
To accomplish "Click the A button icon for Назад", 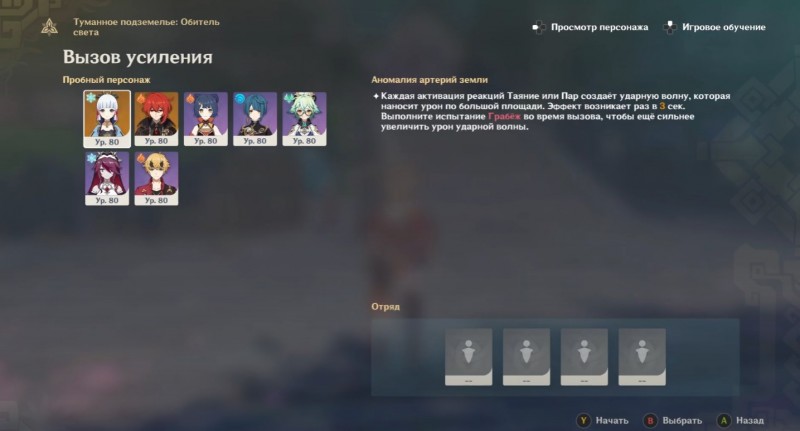I will 723,421.
